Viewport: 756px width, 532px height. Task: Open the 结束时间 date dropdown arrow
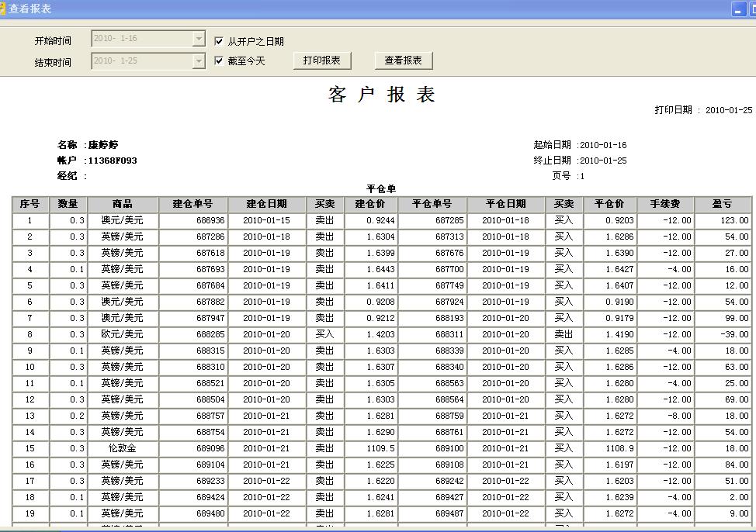(199, 61)
